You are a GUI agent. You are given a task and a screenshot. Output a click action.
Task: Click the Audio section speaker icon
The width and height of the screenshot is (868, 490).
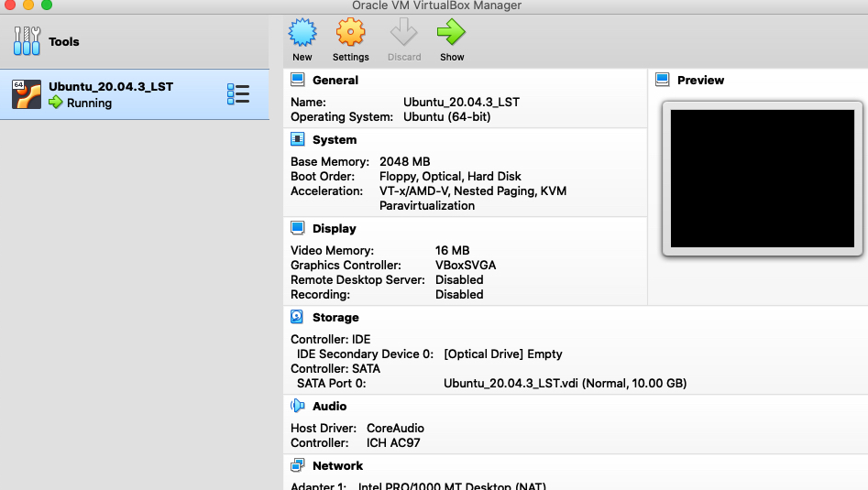pyautogui.click(x=297, y=406)
